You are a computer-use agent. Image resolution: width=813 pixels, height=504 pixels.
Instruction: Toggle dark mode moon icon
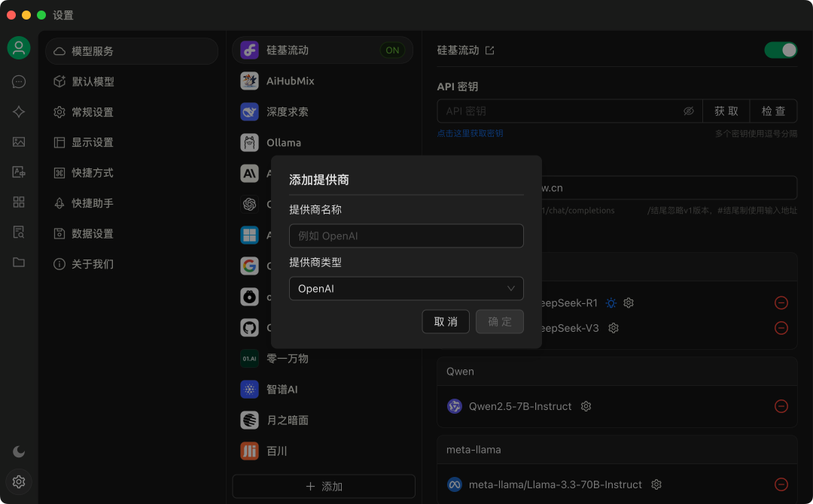19,451
